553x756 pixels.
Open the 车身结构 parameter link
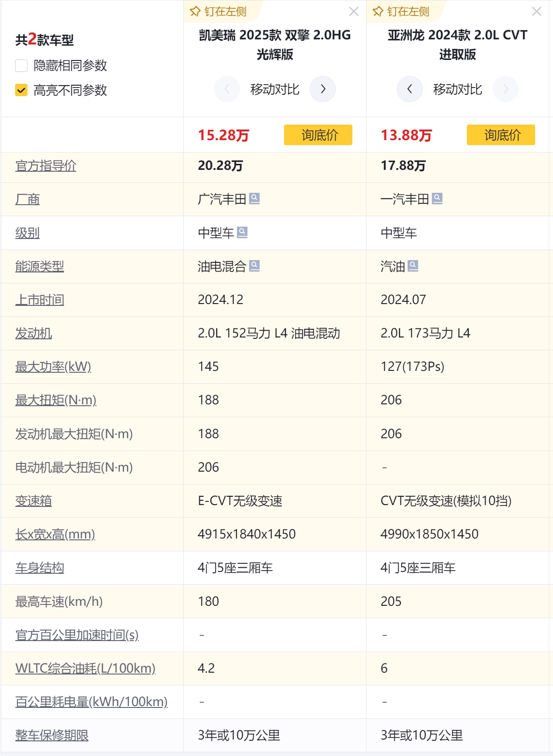coord(40,568)
